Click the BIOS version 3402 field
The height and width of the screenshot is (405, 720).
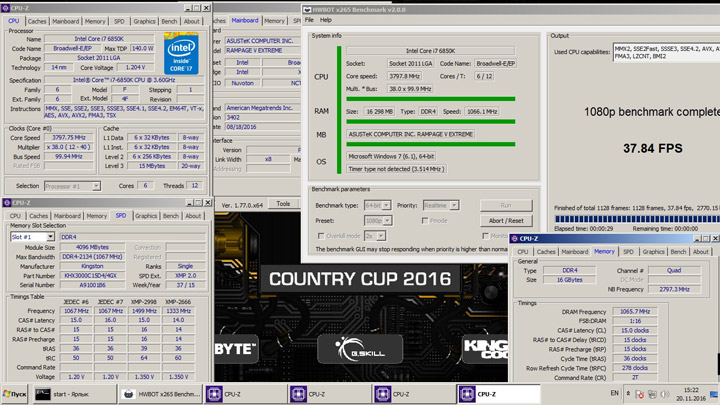[x=262, y=118]
